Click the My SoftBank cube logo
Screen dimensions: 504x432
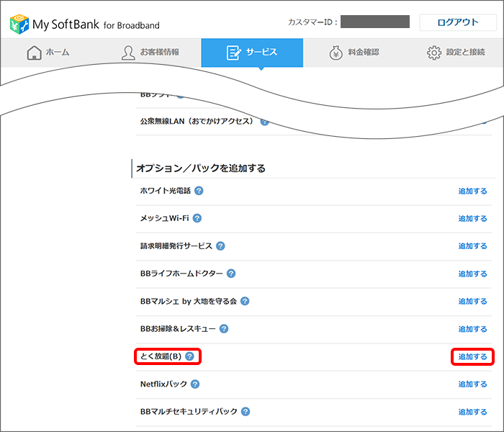point(19,24)
